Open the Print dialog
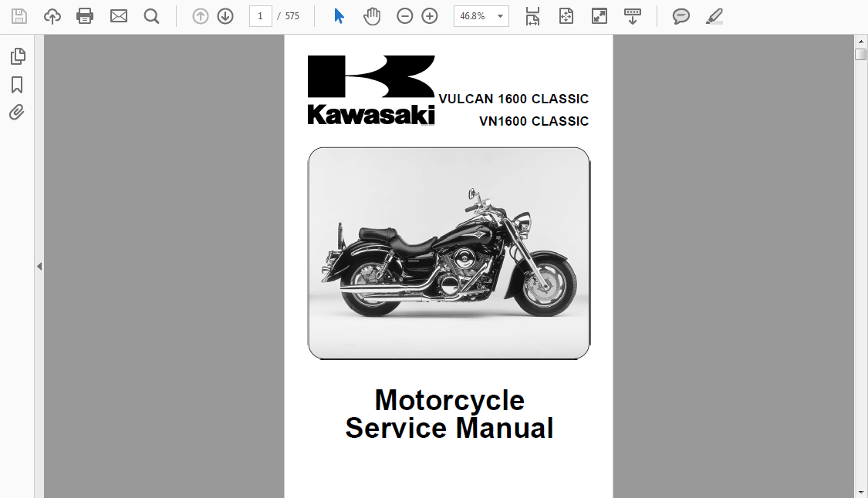Image resolution: width=868 pixels, height=498 pixels. click(85, 15)
